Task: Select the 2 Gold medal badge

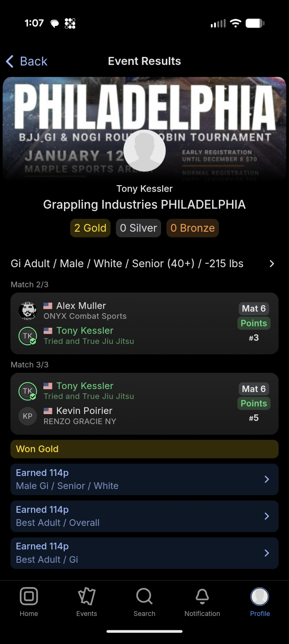Action: [x=90, y=228]
